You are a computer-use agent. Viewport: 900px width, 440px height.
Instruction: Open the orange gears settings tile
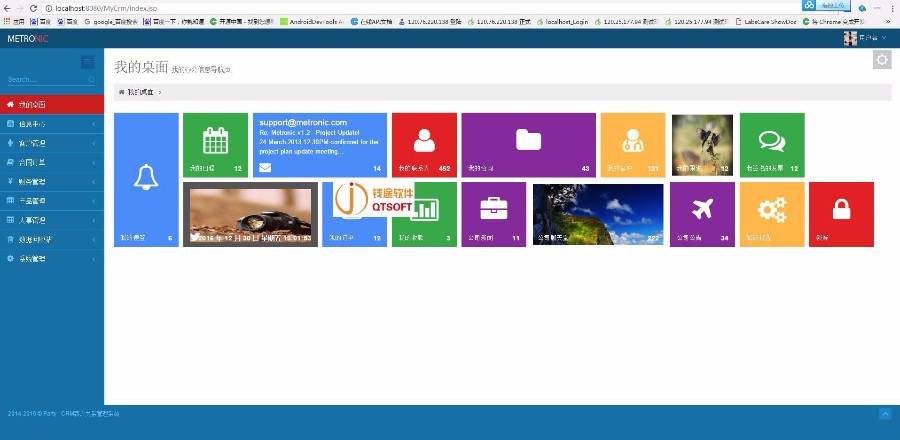click(x=772, y=215)
